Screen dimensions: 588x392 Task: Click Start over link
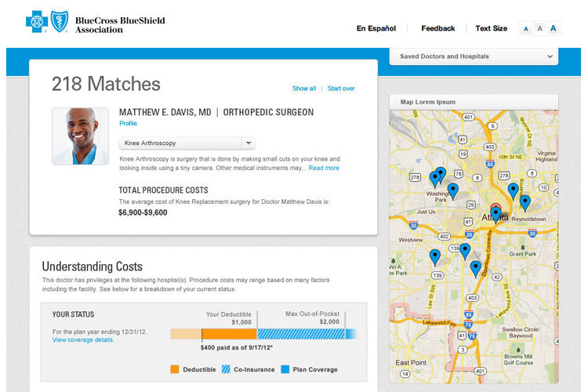341,89
